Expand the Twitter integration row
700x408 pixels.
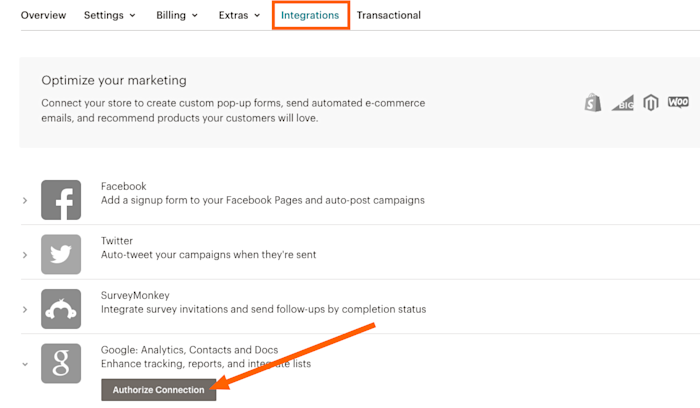25,255
